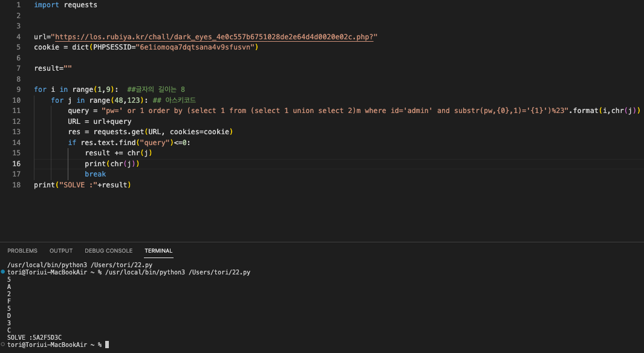The image size is (644, 353).
Task: Click the print(chr(j)) line
Action: pos(112,164)
